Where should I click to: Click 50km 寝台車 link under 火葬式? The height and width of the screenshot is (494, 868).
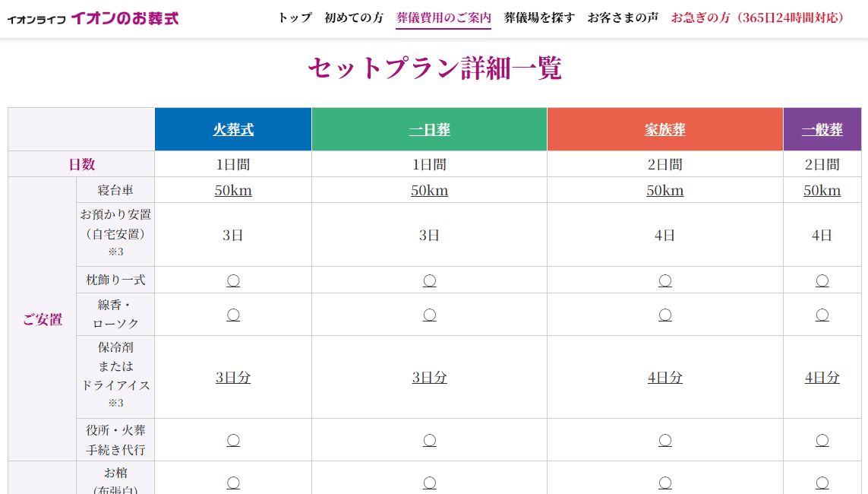[x=233, y=190]
